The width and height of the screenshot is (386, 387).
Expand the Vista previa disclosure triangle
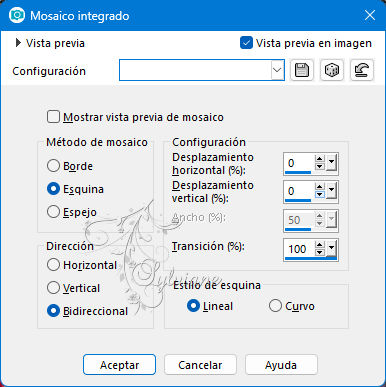pos(18,43)
